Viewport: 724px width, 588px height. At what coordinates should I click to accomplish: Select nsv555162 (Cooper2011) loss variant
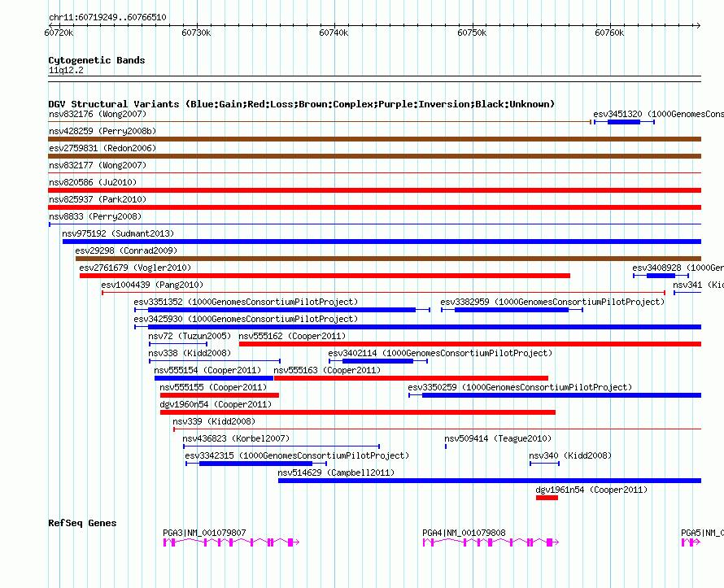470,344
